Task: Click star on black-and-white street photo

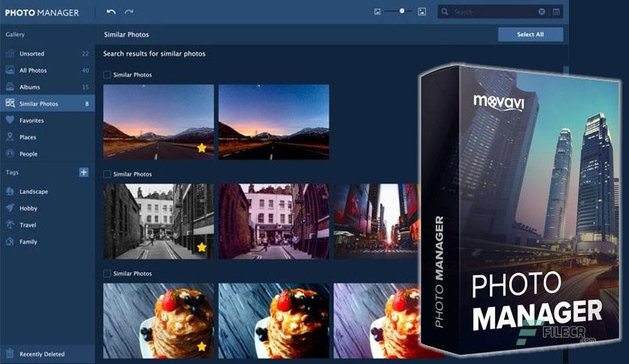Action: 202,247
